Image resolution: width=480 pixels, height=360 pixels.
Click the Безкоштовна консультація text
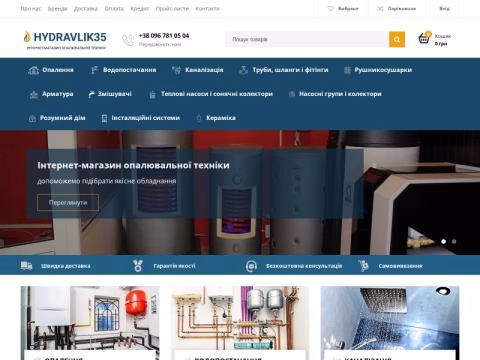pyautogui.click(x=304, y=266)
